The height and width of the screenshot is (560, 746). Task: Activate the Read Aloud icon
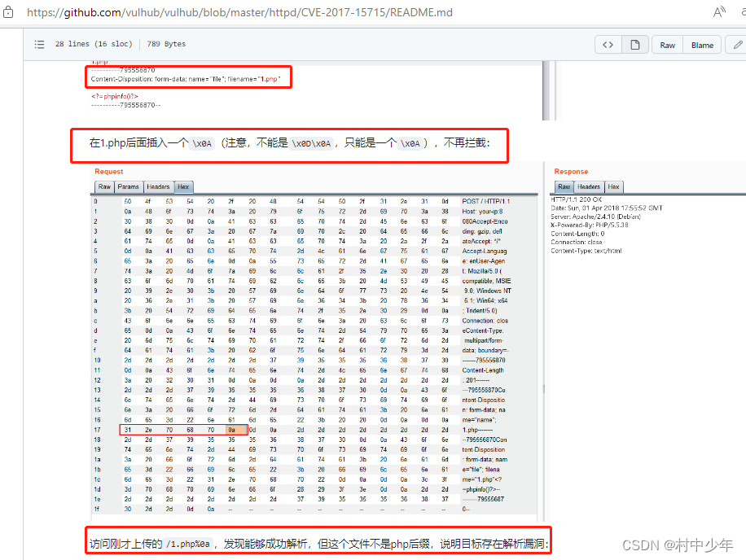point(719,12)
